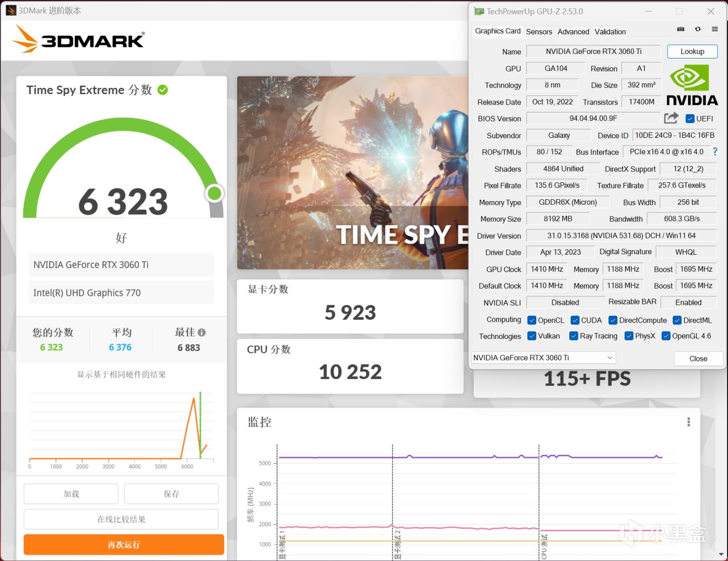The image size is (728, 561).
Task: Switch to the Validation tab
Action: click(610, 32)
